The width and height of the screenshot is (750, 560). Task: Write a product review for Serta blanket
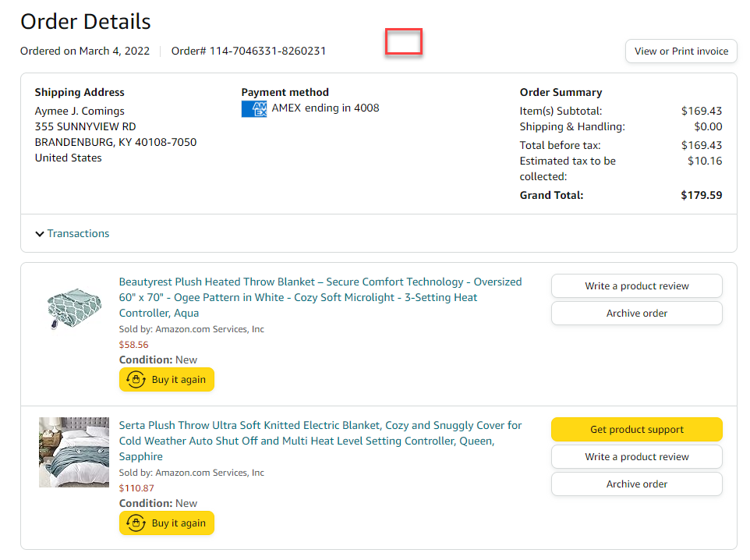point(637,456)
